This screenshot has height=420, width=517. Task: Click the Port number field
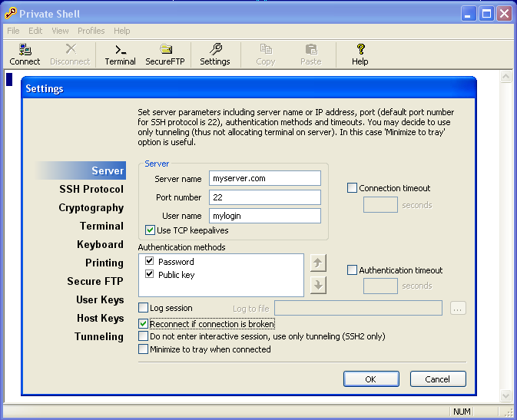(265, 197)
